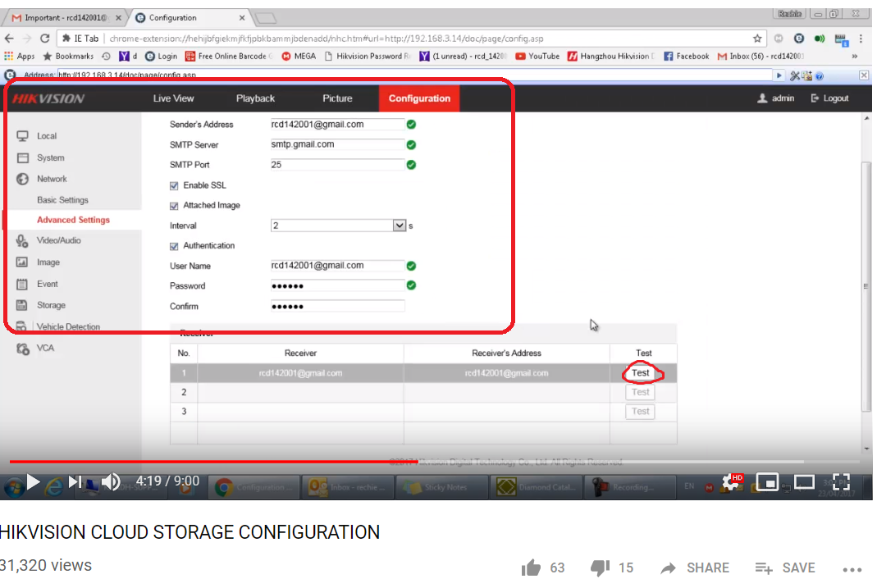The height and width of the screenshot is (588, 877).
Task: Disable the Enable SSL checkbox
Action: coord(174,186)
